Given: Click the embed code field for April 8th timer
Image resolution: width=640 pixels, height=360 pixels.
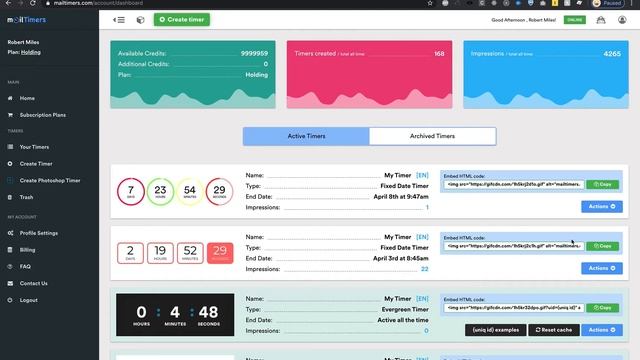Looking at the screenshot, I should 514,184.
